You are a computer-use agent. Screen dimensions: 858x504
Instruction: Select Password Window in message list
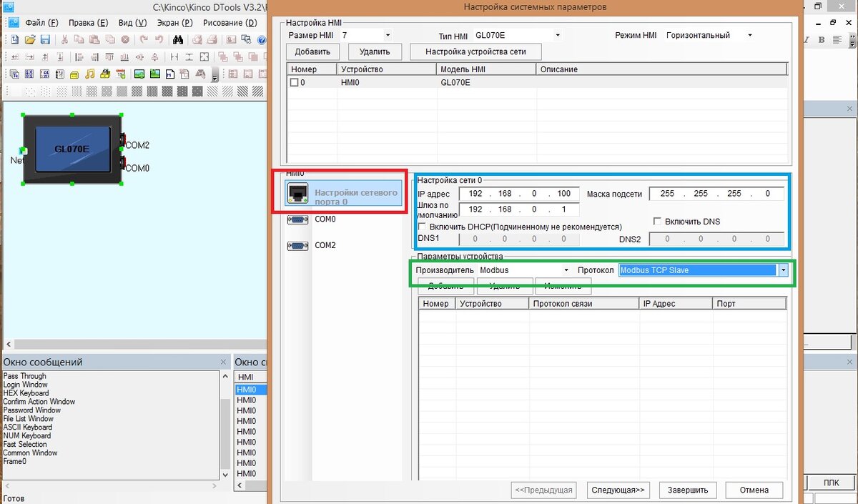(31, 410)
